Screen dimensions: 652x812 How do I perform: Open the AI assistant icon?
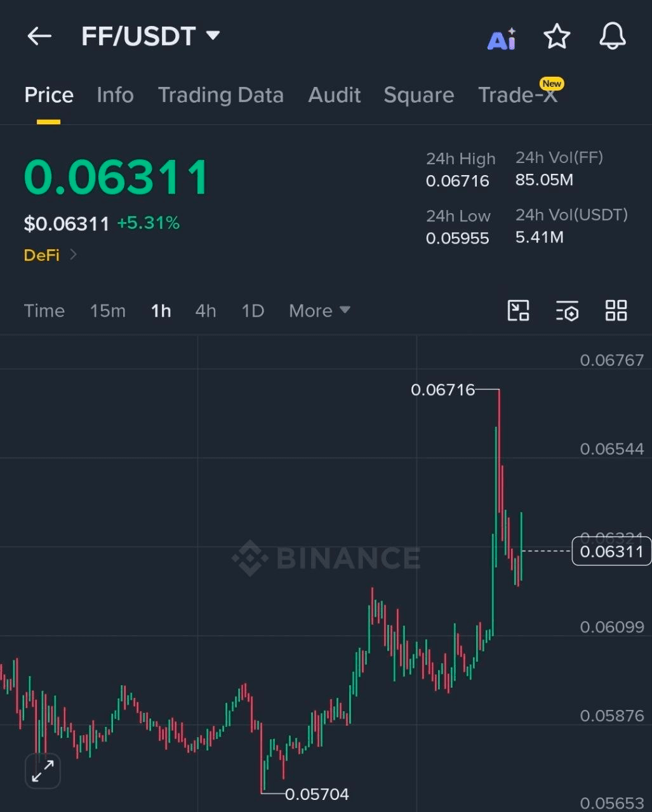pyautogui.click(x=502, y=39)
